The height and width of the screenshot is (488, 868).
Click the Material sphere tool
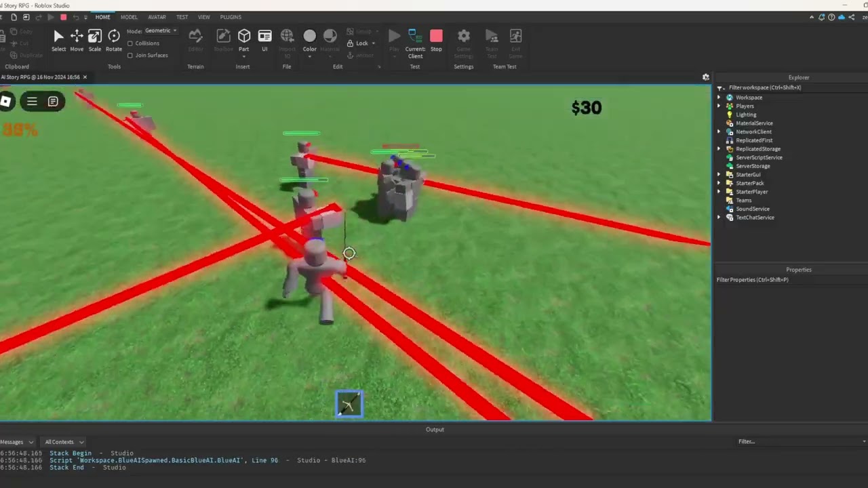point(330,36)
